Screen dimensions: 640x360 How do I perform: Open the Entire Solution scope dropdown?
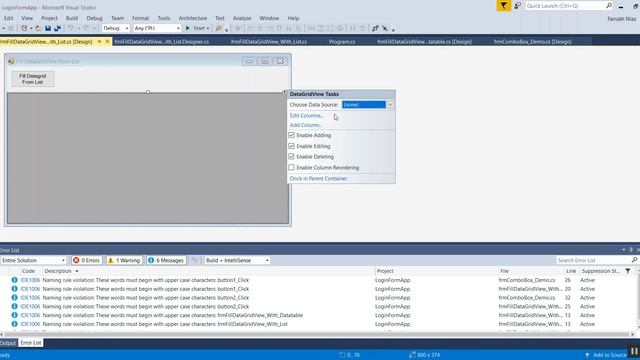pyautogui.click(x=63, y=260)
